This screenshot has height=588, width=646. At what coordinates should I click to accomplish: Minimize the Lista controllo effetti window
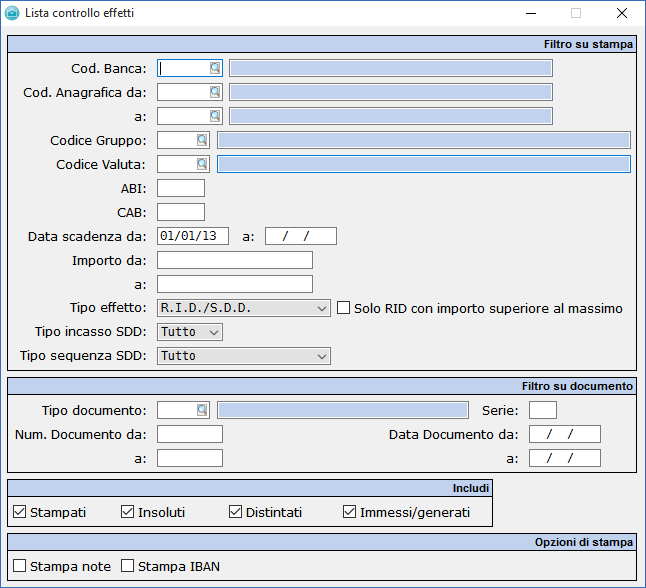coord(531,13)
